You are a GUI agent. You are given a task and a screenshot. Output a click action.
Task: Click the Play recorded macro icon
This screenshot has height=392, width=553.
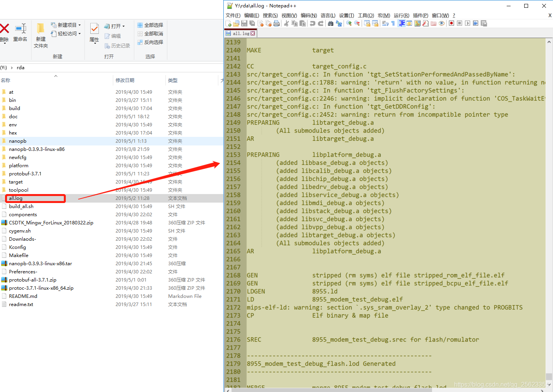(468, 23)
